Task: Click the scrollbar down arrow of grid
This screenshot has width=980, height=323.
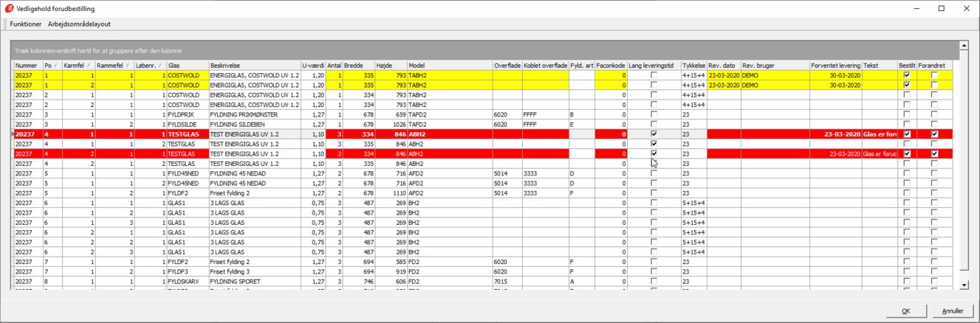Action: (x=964, y=285)
